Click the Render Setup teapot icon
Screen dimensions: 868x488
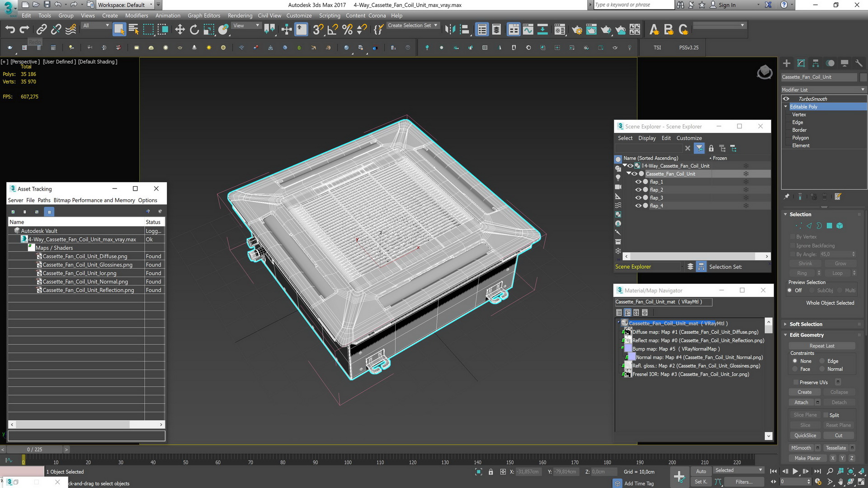coord(577,30)
